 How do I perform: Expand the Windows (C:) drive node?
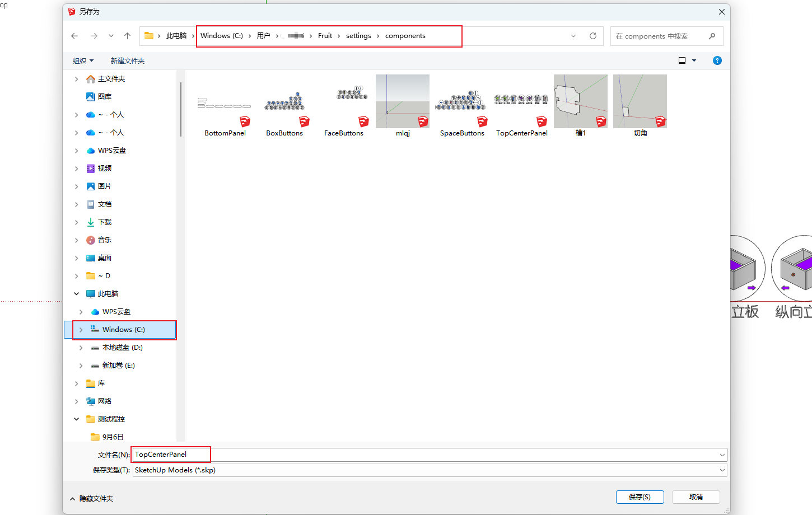81,330
